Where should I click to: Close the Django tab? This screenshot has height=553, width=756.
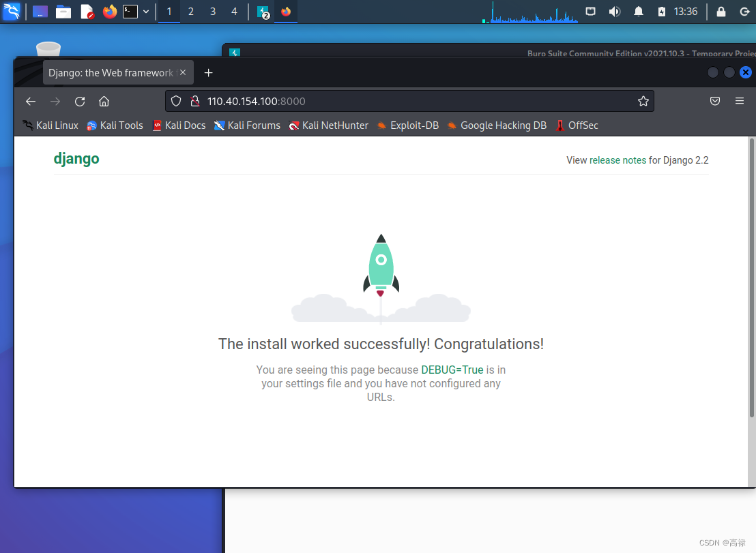coord(183,73)
